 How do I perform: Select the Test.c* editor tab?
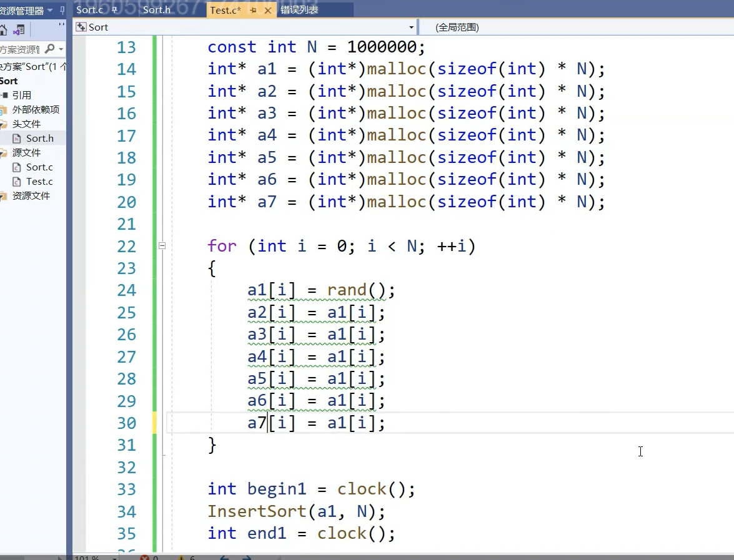(x=226, y=10)
